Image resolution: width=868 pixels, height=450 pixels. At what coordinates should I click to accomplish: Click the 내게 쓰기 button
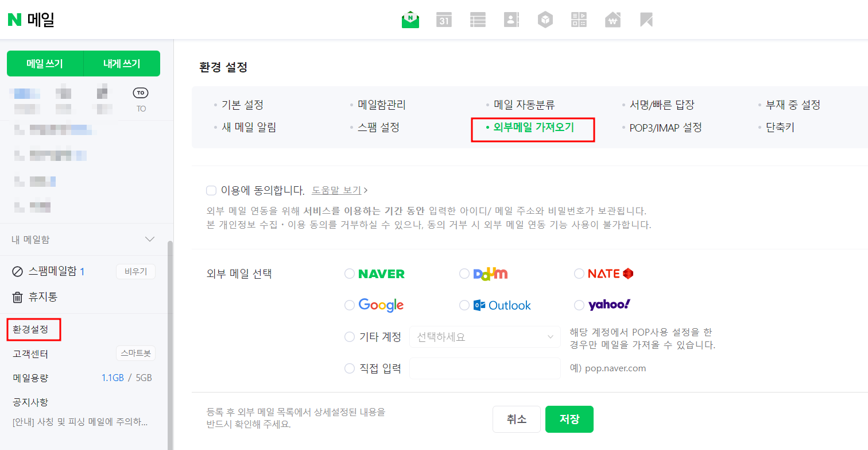[x=122, y=64]
